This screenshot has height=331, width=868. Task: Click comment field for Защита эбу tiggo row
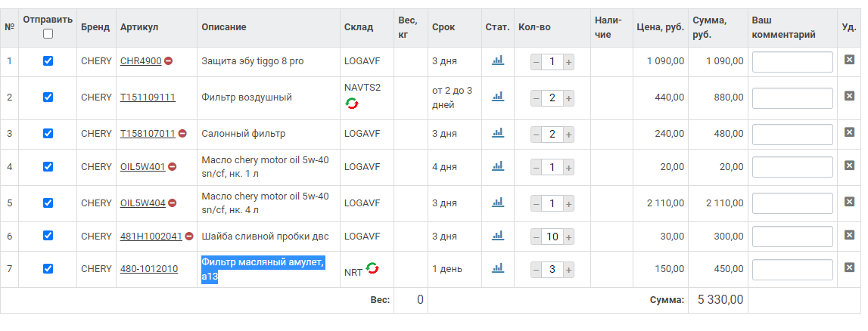click(792, 61)
